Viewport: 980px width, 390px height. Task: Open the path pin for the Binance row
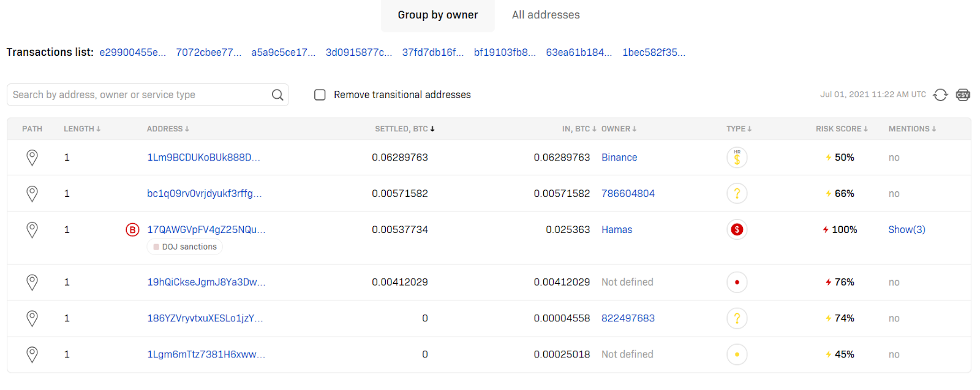tap(32, 158)
